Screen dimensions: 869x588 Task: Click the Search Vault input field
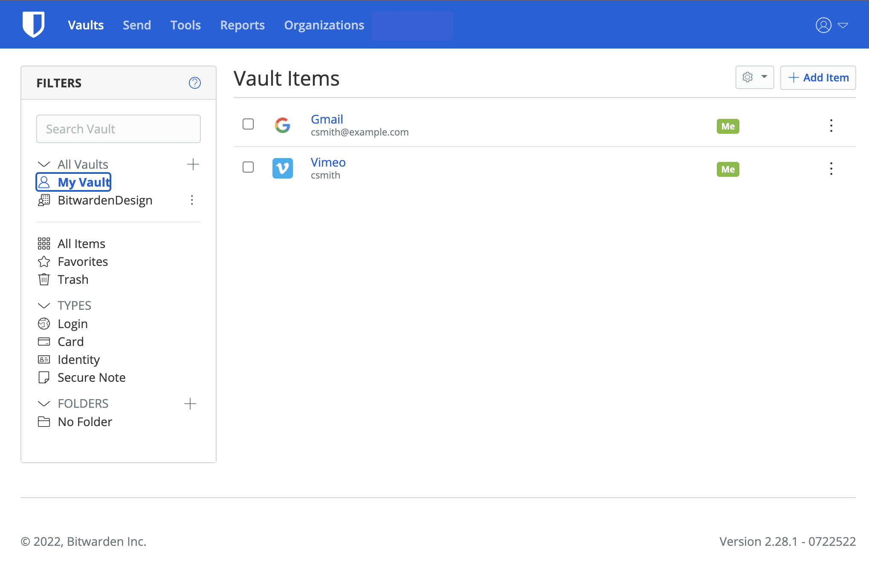click(119, 129)
